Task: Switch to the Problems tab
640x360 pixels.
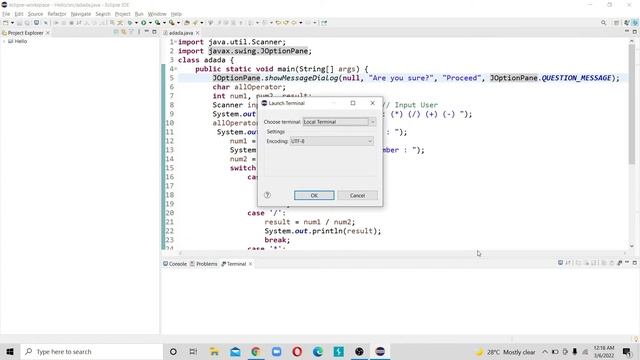Action: pyautogui.click(x=204, y=264)
